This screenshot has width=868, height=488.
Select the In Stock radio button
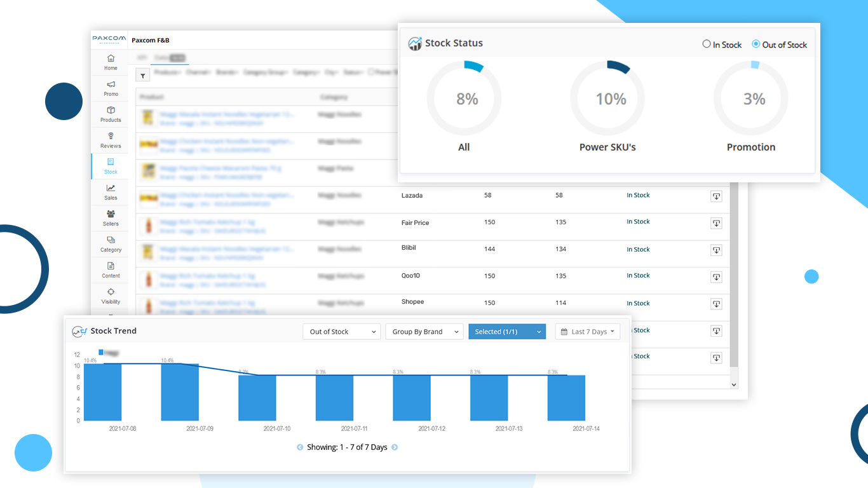pos(706,44)
